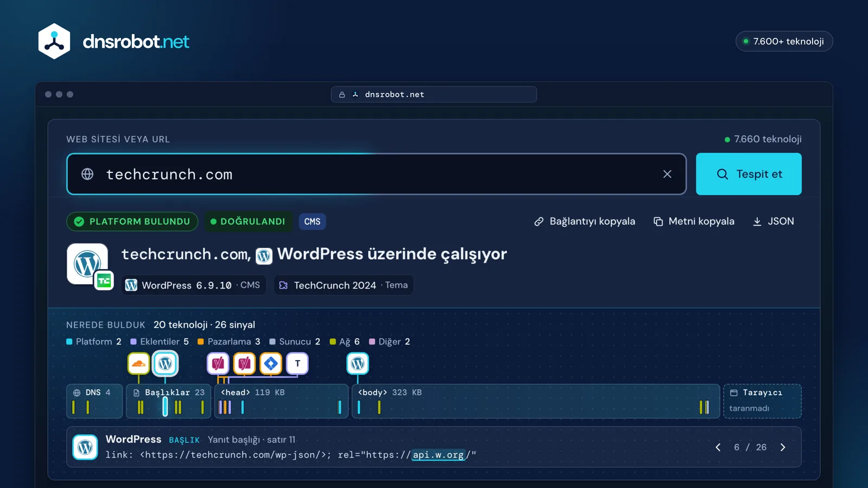Go to the previous signal

[x=718, y=447]
